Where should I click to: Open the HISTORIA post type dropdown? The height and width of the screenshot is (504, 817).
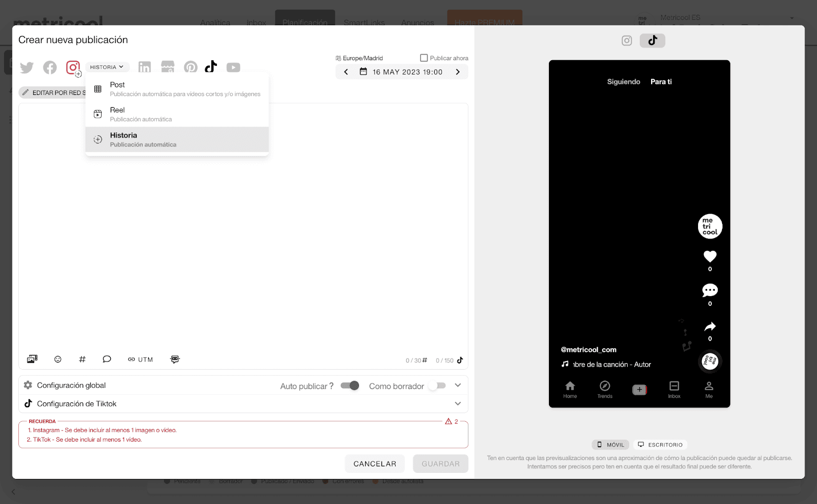[x=107, y=67]
